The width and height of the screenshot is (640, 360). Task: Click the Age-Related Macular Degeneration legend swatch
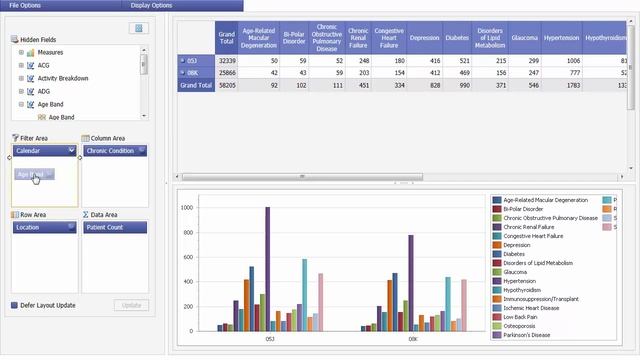point(497,200)
